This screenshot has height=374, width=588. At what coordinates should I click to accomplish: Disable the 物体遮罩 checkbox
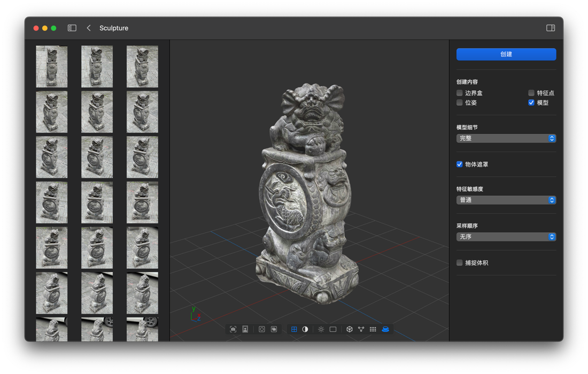tap(459, 165)
